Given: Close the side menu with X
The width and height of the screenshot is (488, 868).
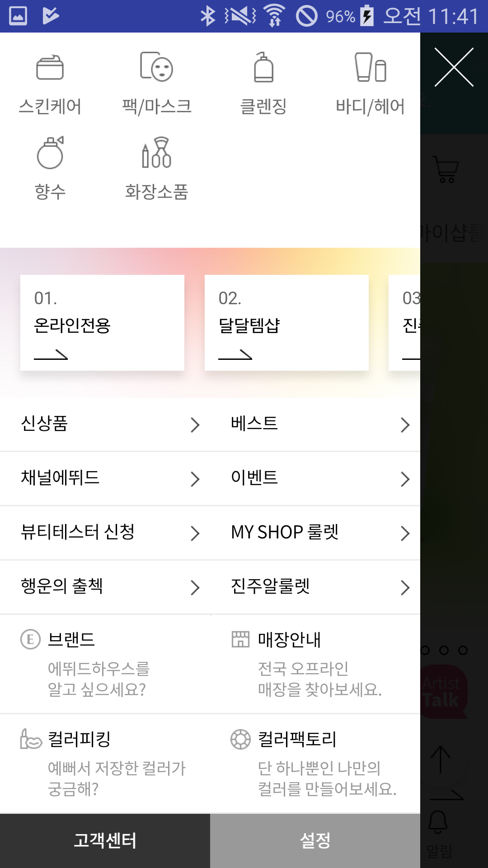Looking at the screenshot, I should tap(454, 67).
